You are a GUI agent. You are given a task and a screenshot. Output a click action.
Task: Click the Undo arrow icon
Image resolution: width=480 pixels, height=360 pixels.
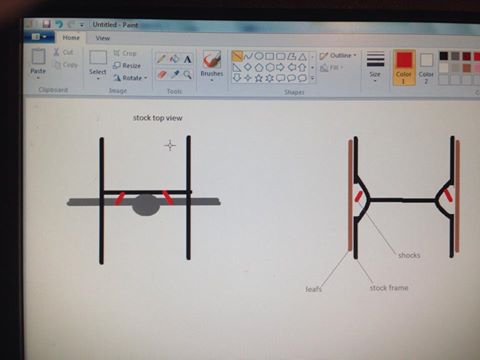point(59,24)
